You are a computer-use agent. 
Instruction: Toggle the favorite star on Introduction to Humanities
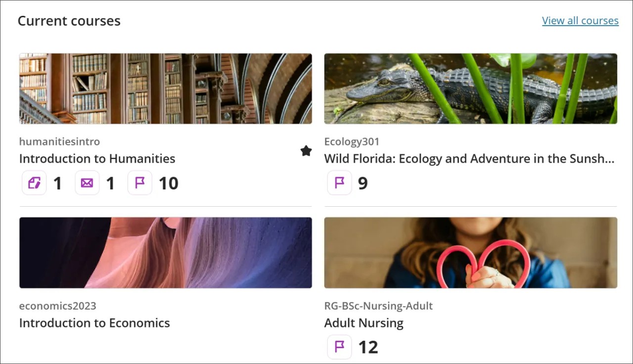pyautogui.click(x=306, y=150)
